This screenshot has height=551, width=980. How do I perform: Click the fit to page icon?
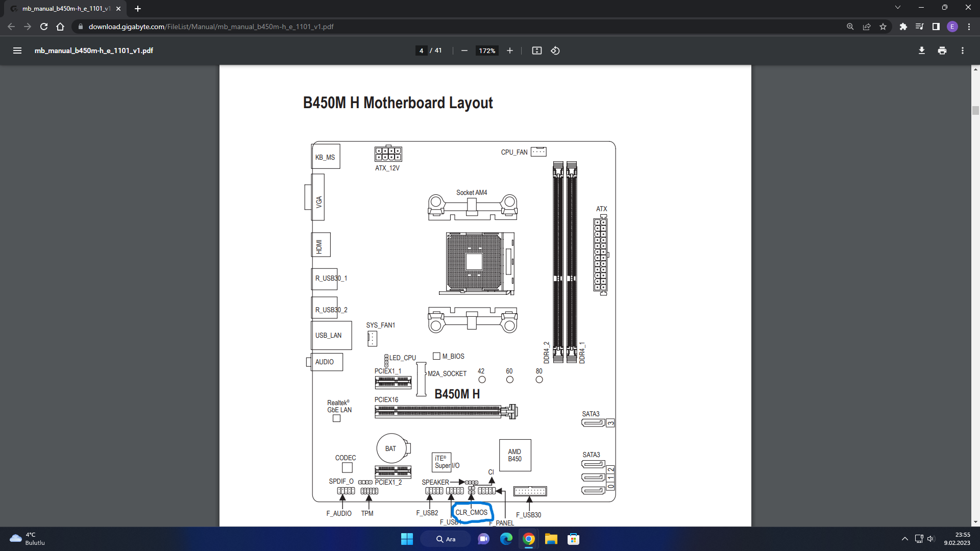(536, 51)
